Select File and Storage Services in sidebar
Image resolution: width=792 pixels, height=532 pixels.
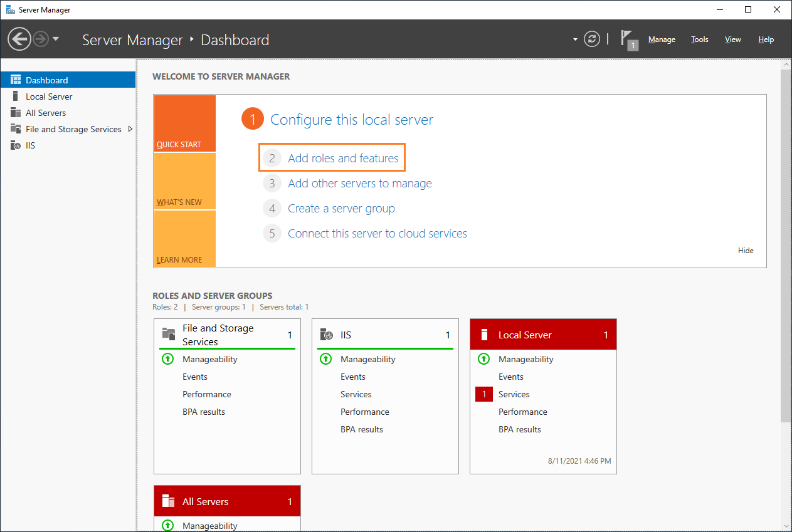(68, 129)
